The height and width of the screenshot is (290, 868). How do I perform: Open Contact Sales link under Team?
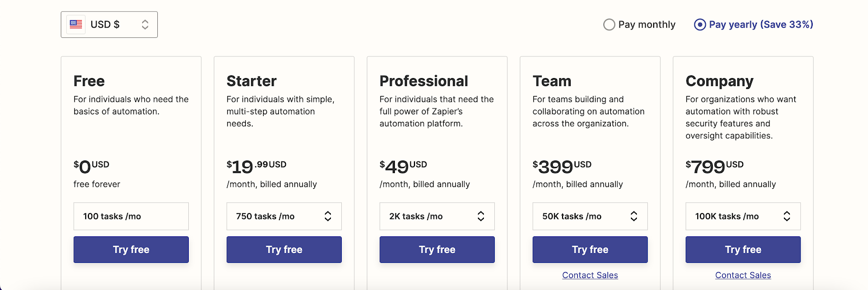coord(590,275)
